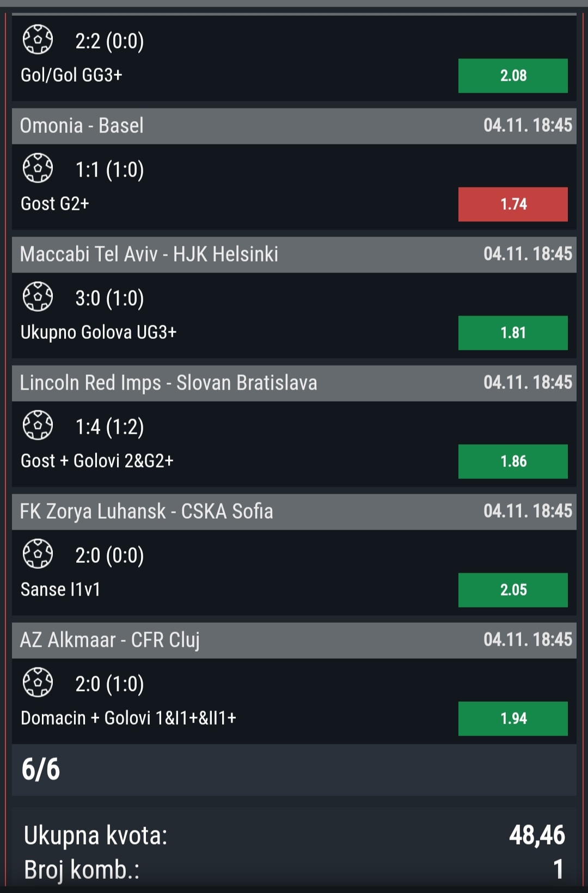Click soccer ball icon under Omonia - Basel

pyautogui.click(x=38, y=168)
